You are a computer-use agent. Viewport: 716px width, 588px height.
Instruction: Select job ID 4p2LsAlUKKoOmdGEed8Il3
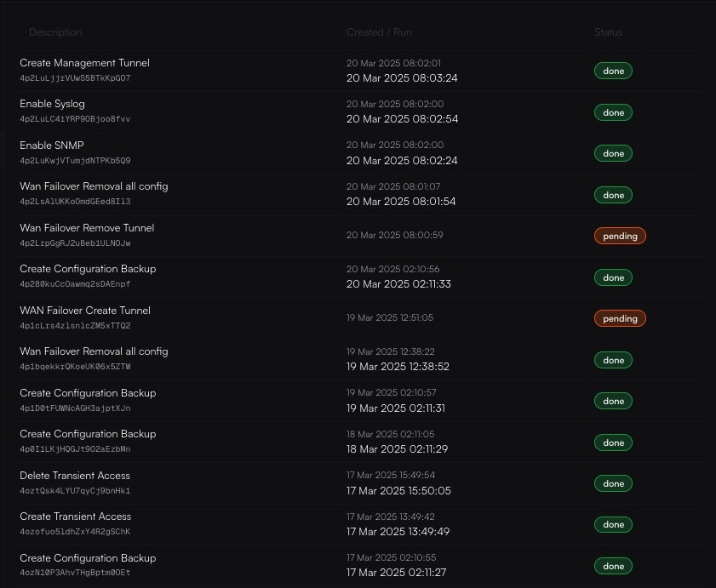(x=75, y=202)
